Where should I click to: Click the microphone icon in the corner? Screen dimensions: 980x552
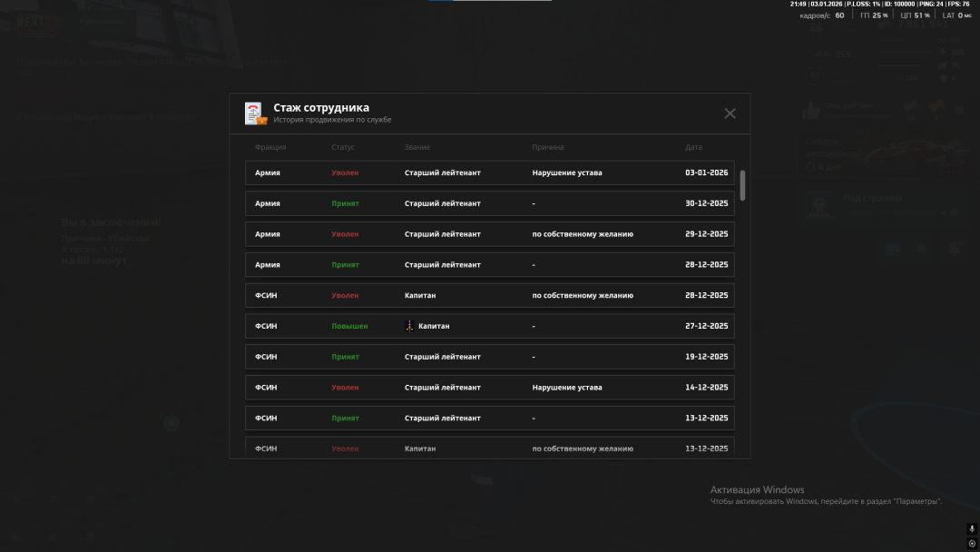click(972, 528)
